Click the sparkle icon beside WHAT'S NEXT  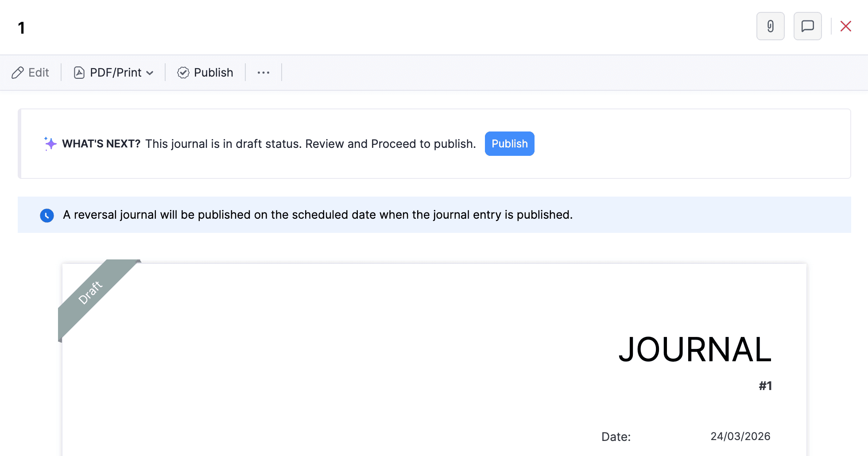coord(50,143)
